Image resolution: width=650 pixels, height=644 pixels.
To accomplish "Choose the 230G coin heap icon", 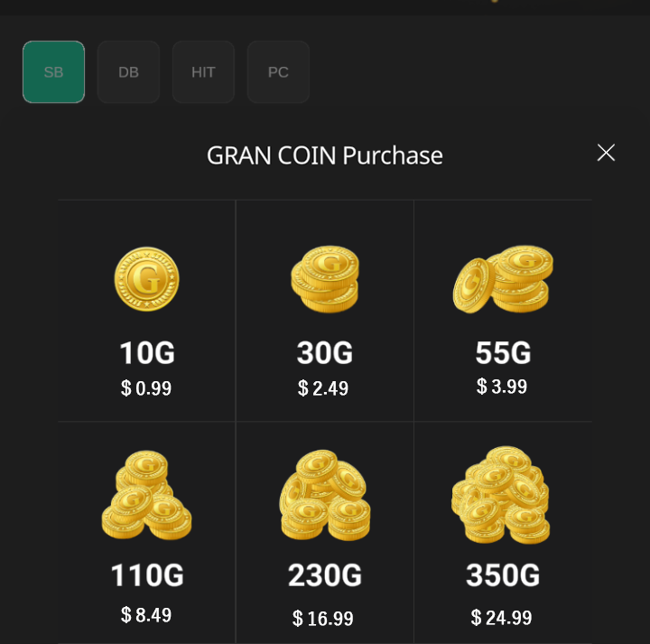I will [325, 495].
